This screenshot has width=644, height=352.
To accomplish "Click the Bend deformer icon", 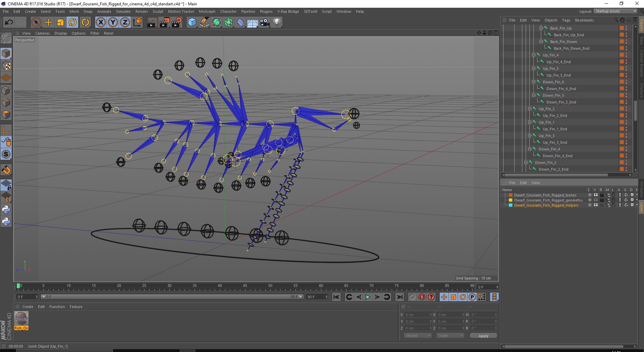I will (241, 23).
